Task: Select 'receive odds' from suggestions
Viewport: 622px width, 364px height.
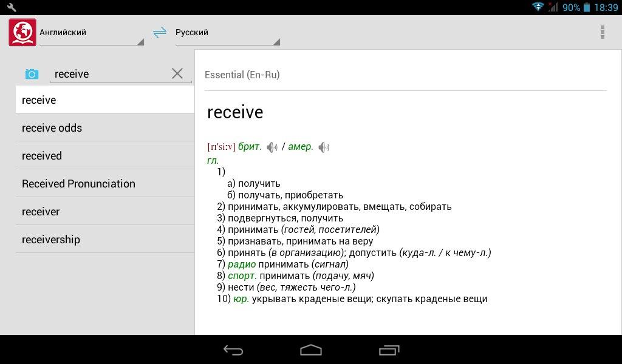Action: tap(104, 128)
